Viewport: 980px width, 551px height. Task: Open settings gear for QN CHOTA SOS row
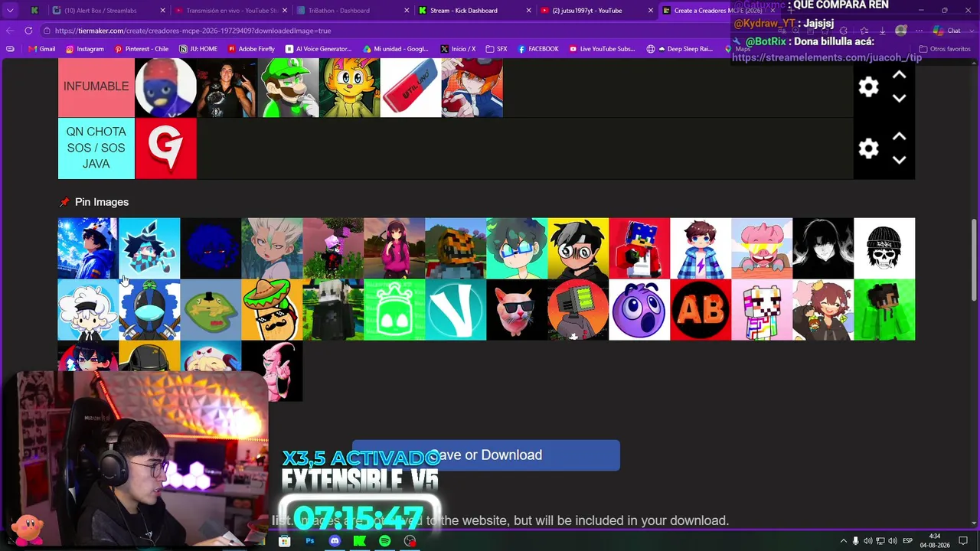pos(868,148)
